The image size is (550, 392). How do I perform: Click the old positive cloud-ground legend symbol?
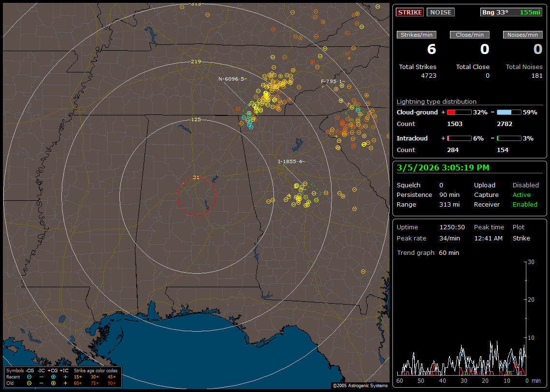point(53,383)
